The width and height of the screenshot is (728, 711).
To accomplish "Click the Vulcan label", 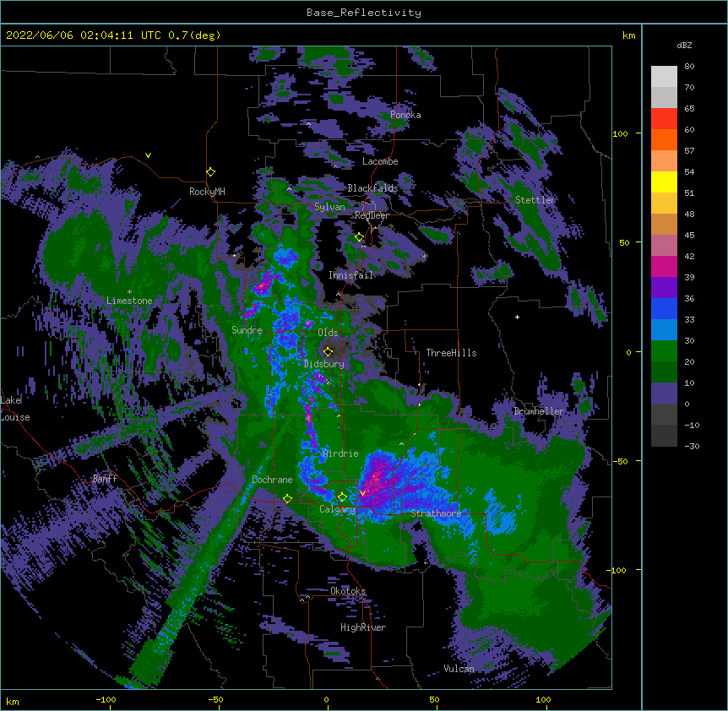I will (x=459, y=669).
